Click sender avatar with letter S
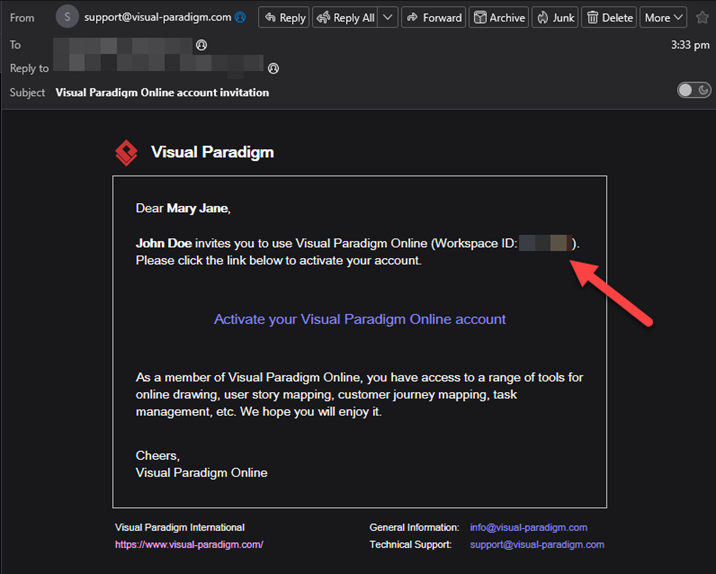716x574 pixels. pyautogui.click(x=67, y=17)
